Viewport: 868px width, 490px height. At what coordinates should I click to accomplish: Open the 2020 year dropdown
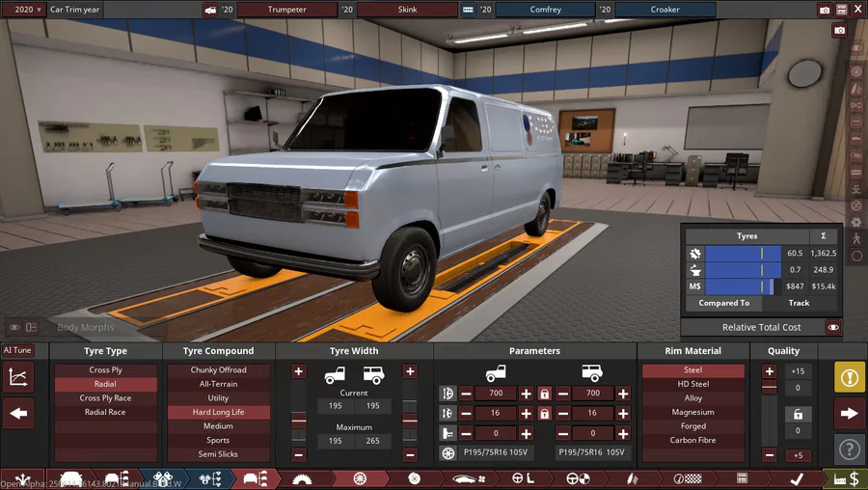23,10
